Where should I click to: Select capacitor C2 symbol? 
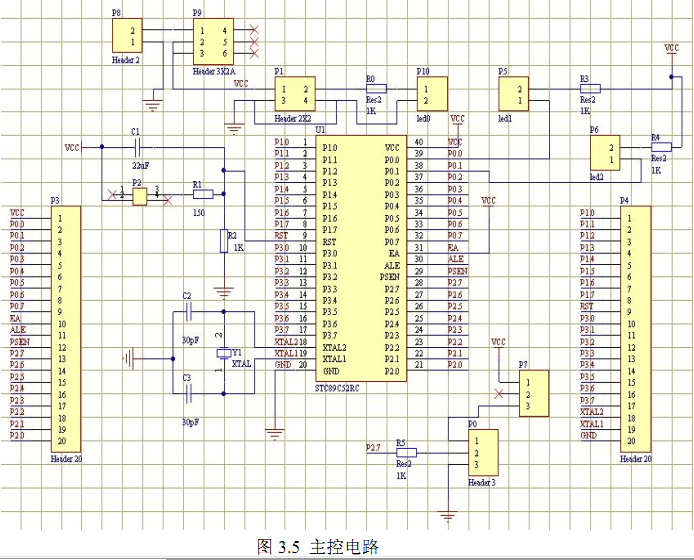tap(188, 312)
